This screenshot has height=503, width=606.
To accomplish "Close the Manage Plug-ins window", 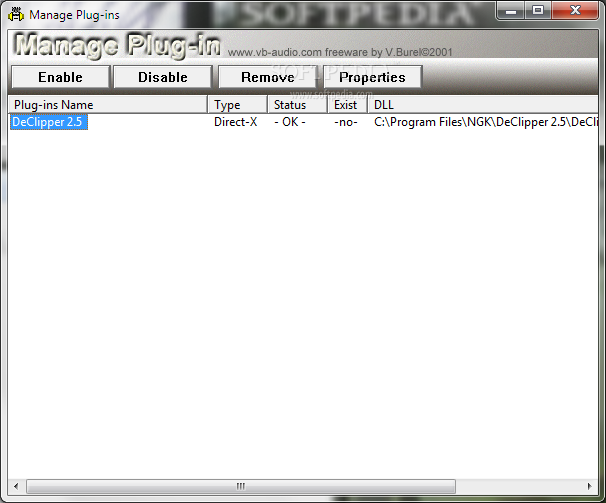I will (575, 10).
